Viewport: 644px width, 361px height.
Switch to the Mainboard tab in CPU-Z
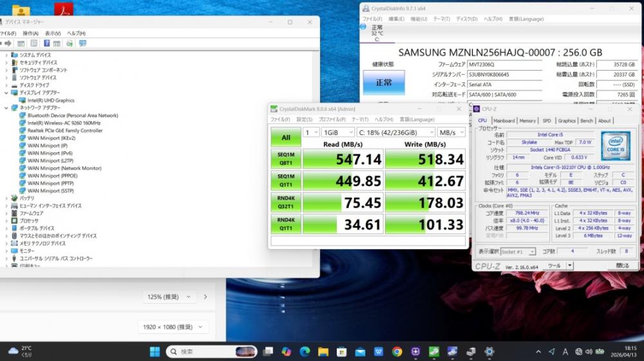point(504,120)
